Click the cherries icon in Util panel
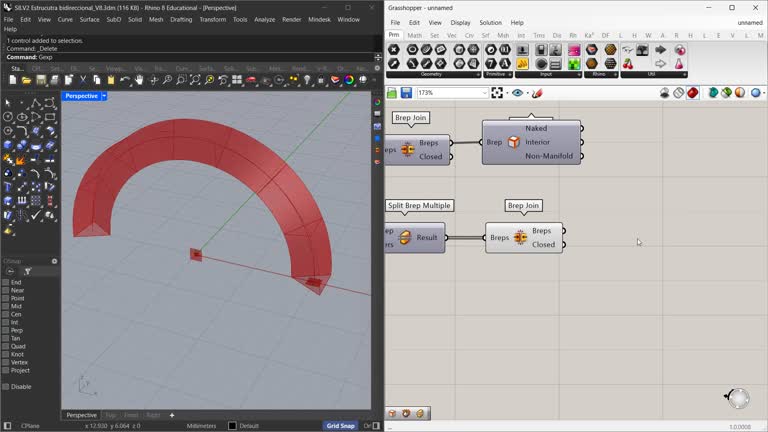The width and height of the screenshot is (768, 432). (627, 64)
